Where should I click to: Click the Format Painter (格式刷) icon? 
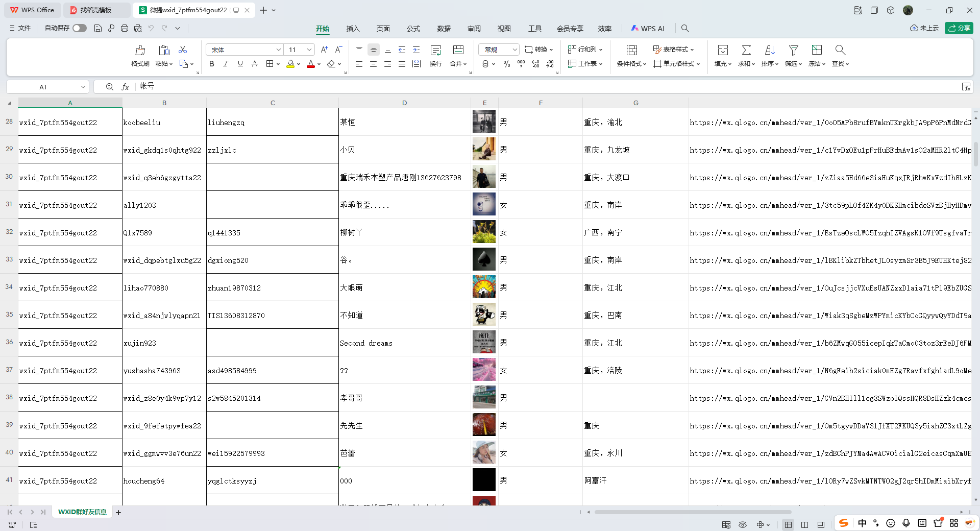[x=140, y=50]
